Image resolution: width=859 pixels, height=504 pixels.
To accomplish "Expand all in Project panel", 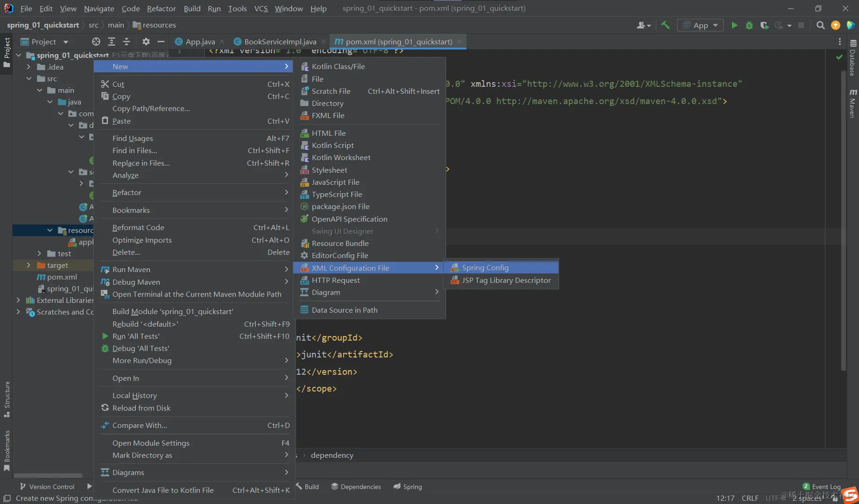I will coord(112,42).
